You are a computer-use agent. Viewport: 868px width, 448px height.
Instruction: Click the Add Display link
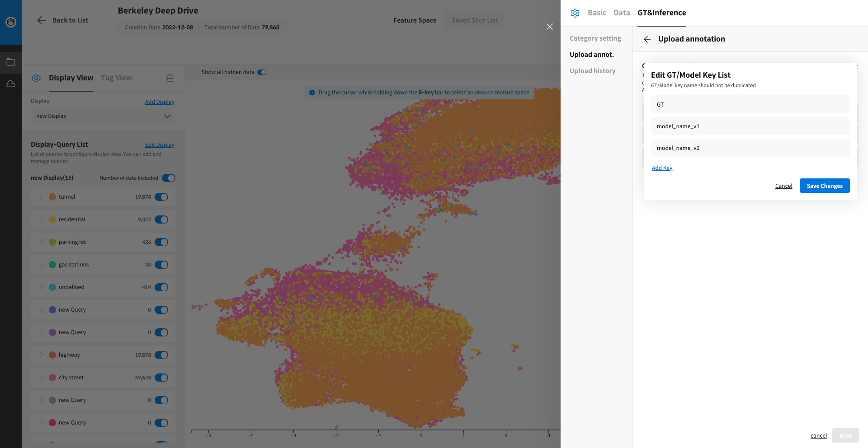coord(160,102)
